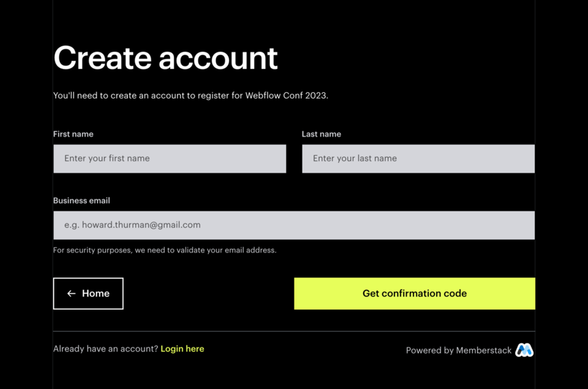The width and height of the screenshot is (588, 389).
Task: Open the Login here link
Action: (x=182, y=349)
